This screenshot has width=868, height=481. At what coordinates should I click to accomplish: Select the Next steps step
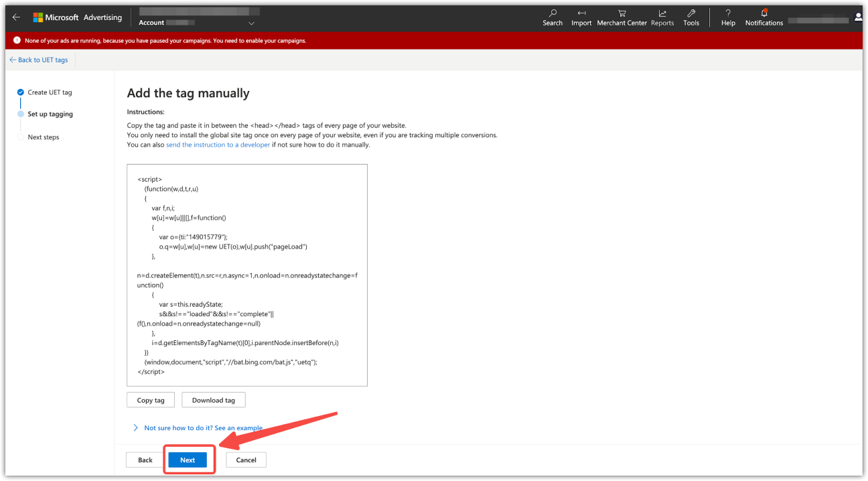coord(39,137)
